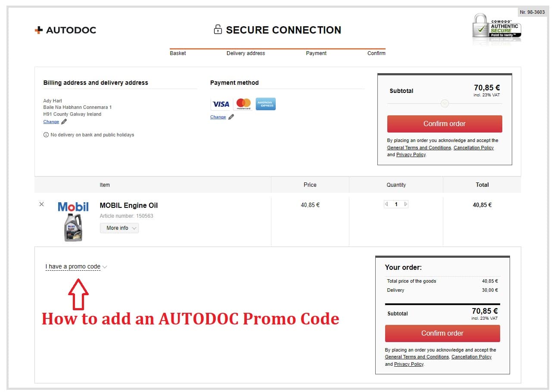This screenshot has height=392, width=554.
Task: Remove the MOBIL Engine Oil item
Action: [x=41, y=204]
